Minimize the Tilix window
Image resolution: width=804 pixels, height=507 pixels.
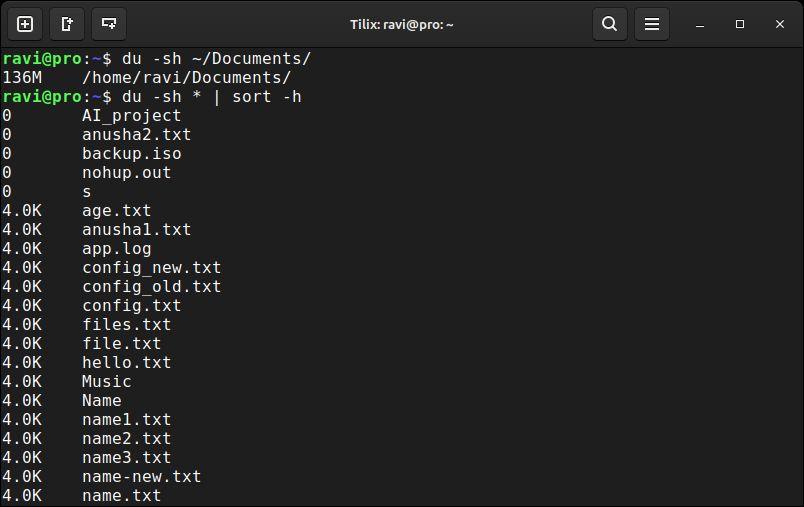[x=700, y=25]
